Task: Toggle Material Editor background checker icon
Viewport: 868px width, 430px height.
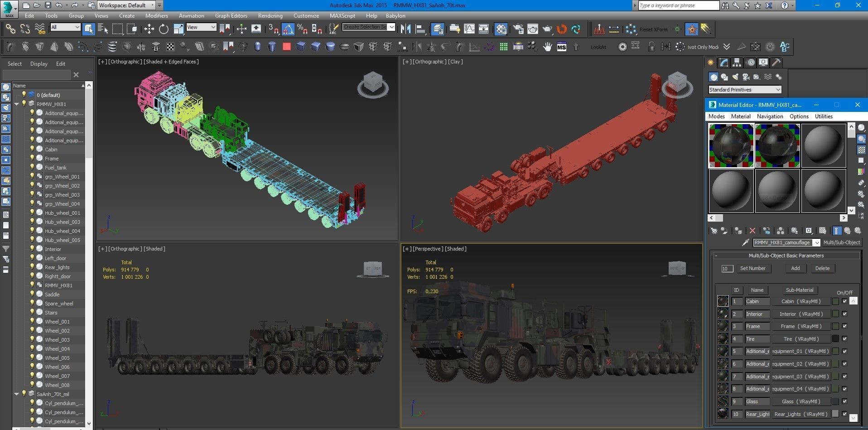Action: (861, 150)
